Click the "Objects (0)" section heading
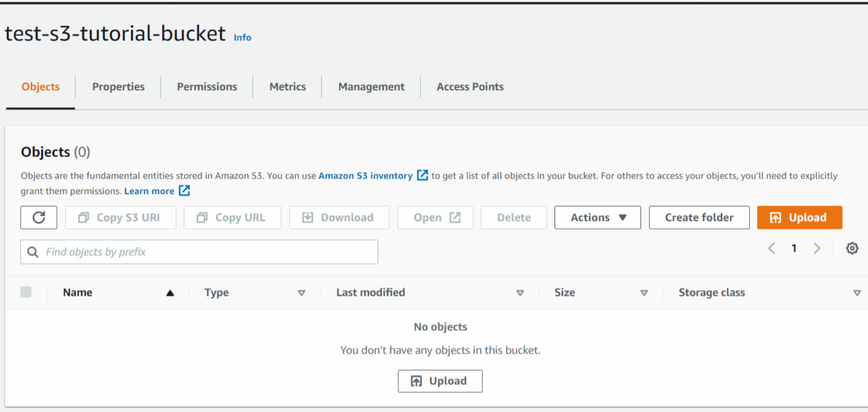868x412 pixels. pos(56,152)
